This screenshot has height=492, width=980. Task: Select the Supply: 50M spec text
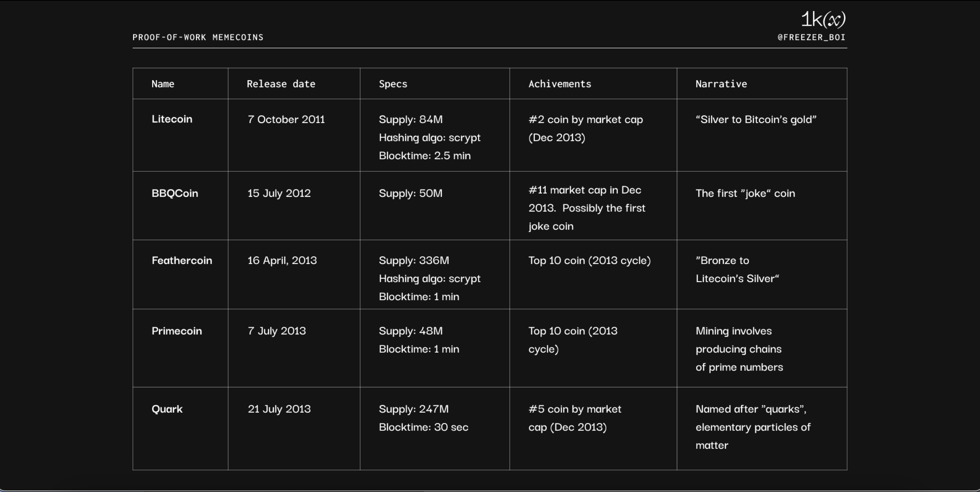(x=411, y=193)
